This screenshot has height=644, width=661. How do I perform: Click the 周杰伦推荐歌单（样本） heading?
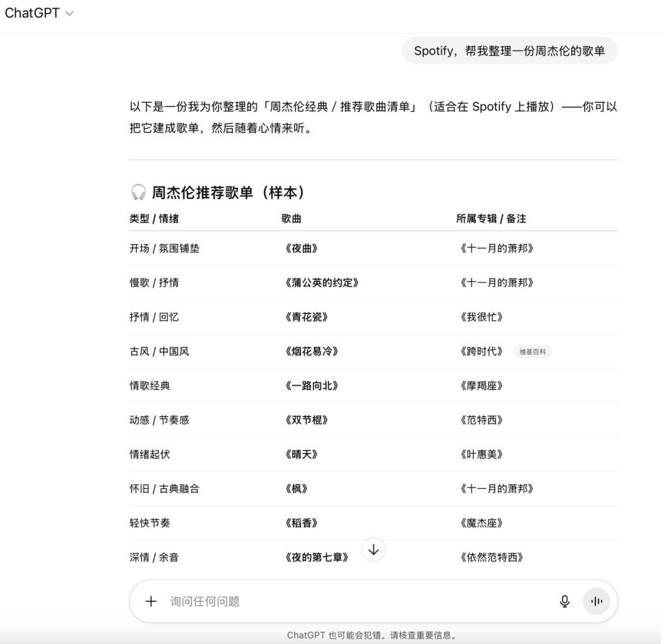228,193
